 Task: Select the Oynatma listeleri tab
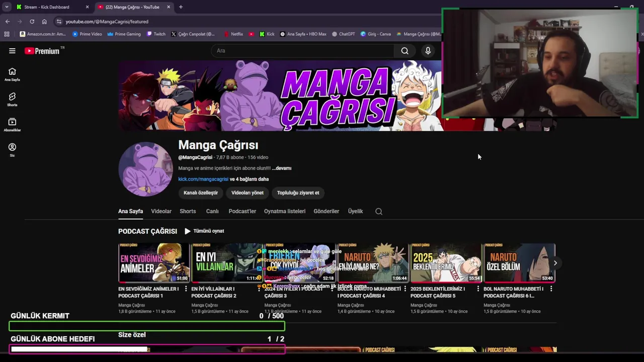click(x=285, y=211)
